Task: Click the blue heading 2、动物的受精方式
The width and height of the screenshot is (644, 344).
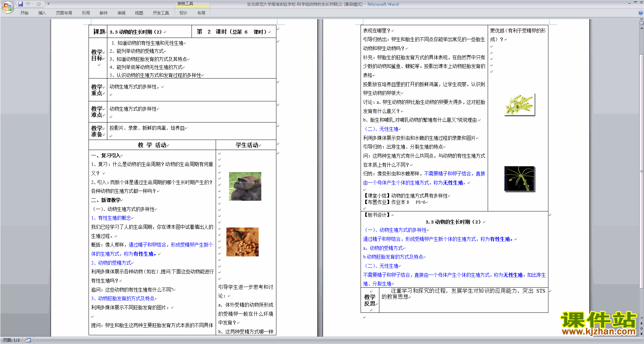Action: (x=111, y=263)
